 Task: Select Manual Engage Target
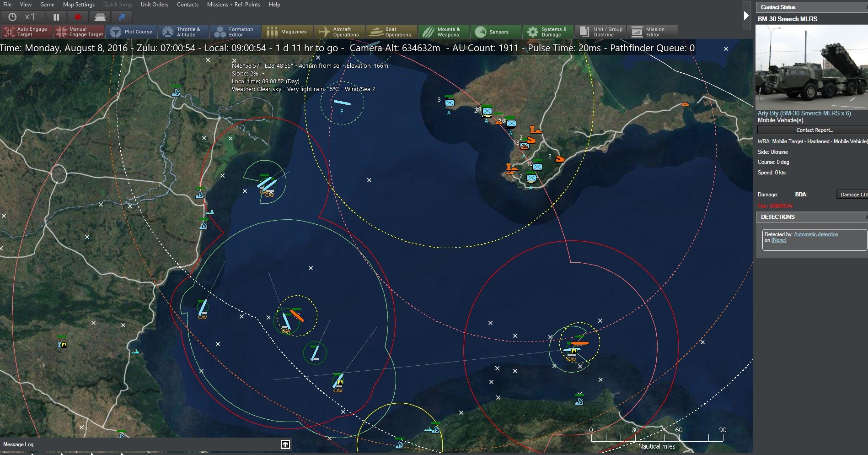pos(79,32)
